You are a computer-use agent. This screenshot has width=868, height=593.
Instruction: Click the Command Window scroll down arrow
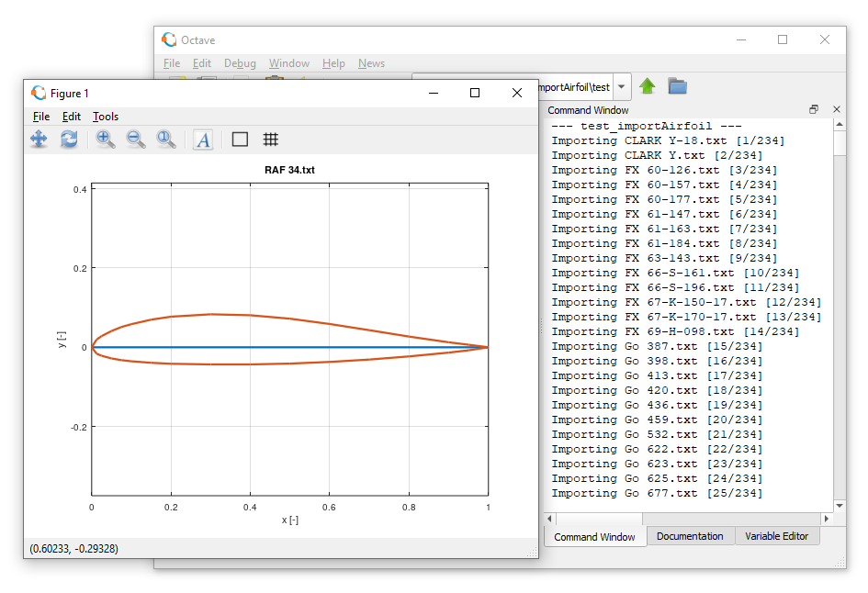click(x=840, y=506)
